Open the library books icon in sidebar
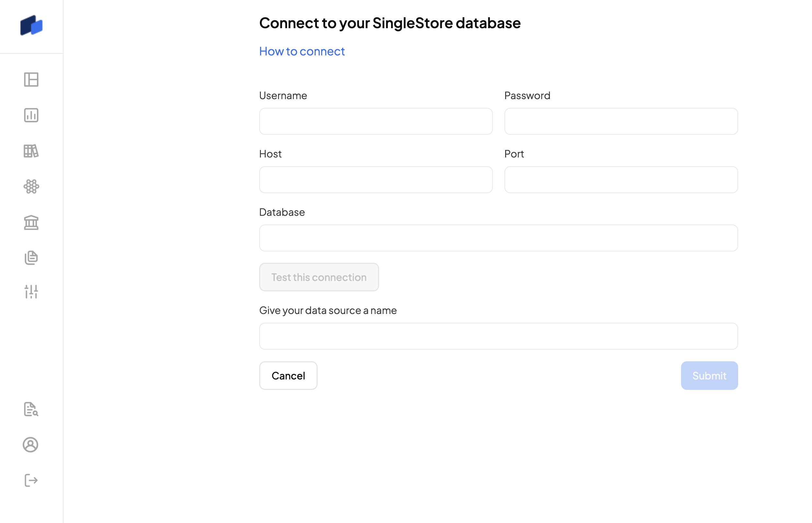The width and height of the screenshot is (812, 523). pyautogui.click(x=31, y=151)
